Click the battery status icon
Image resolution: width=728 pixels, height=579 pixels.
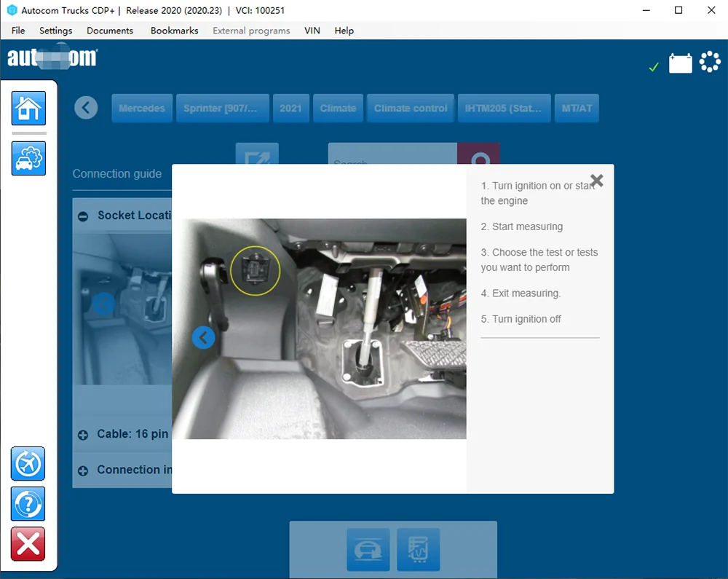click(681, 64)
